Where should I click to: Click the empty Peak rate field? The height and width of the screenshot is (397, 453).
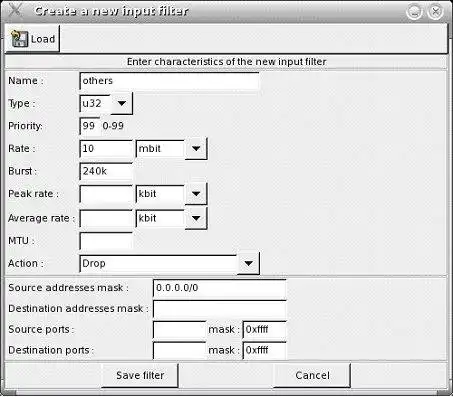106,194
